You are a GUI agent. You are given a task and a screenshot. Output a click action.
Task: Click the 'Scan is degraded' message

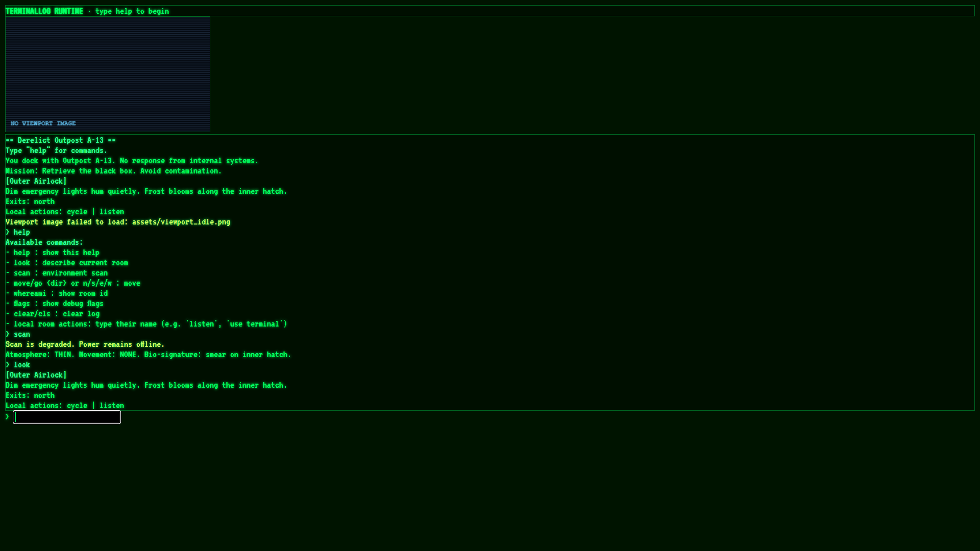pyautogui.click(x=85, y=344)
